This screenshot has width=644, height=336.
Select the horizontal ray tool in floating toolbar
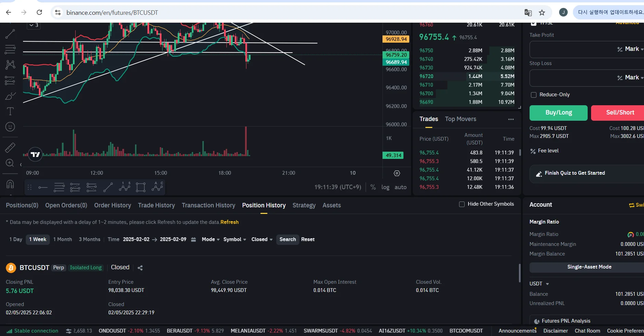[43, 187]
